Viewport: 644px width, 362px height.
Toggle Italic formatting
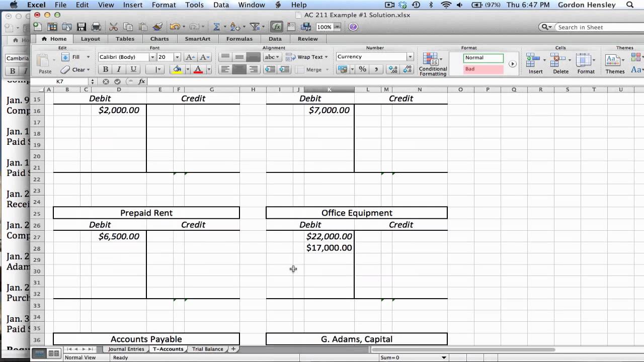119,69
